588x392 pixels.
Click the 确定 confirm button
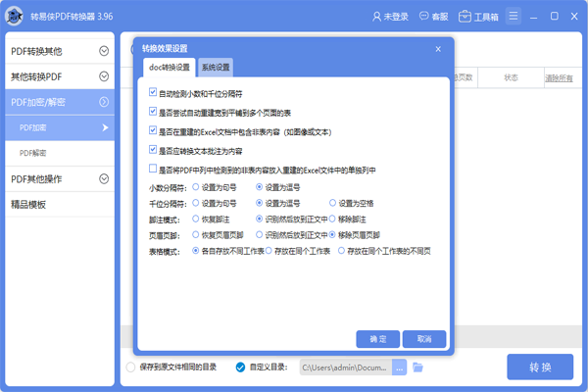click(377, 338)
